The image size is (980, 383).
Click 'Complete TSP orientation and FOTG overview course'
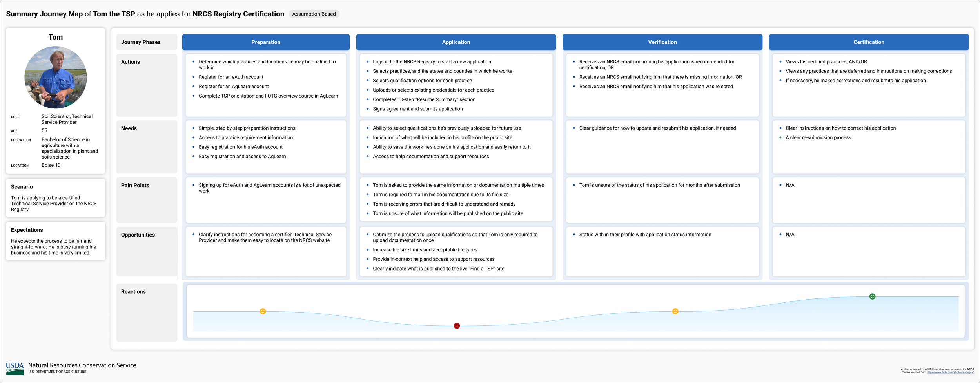268,96
